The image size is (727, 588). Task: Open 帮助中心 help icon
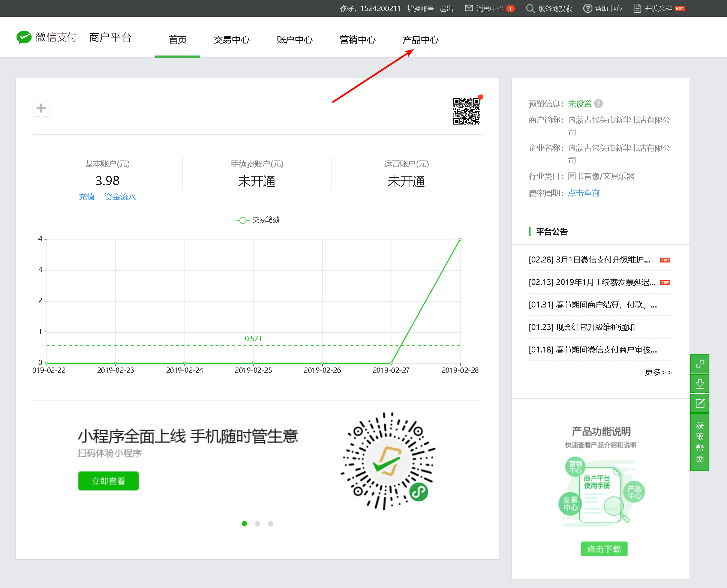[588, 8]
